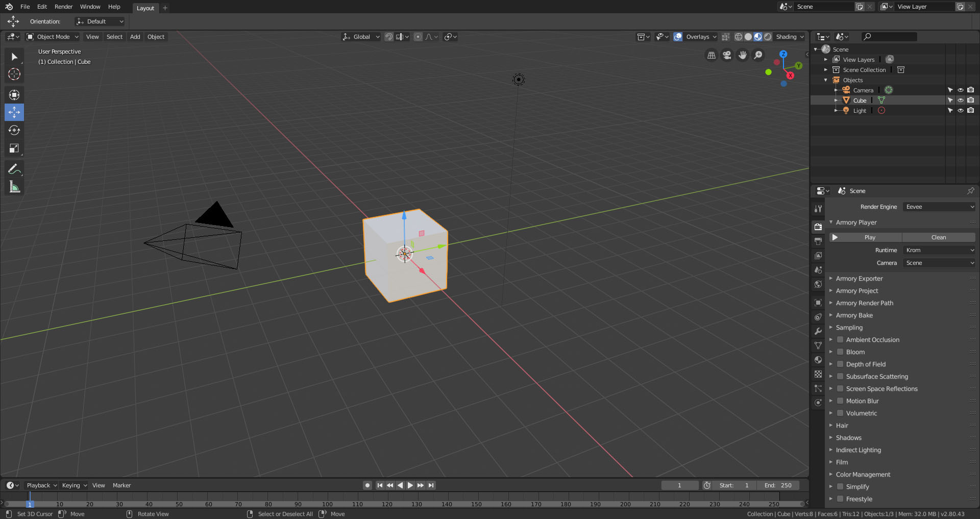Open the Active Tool settings tab
The width and height of the screenshot is (980, 519).
818,208
